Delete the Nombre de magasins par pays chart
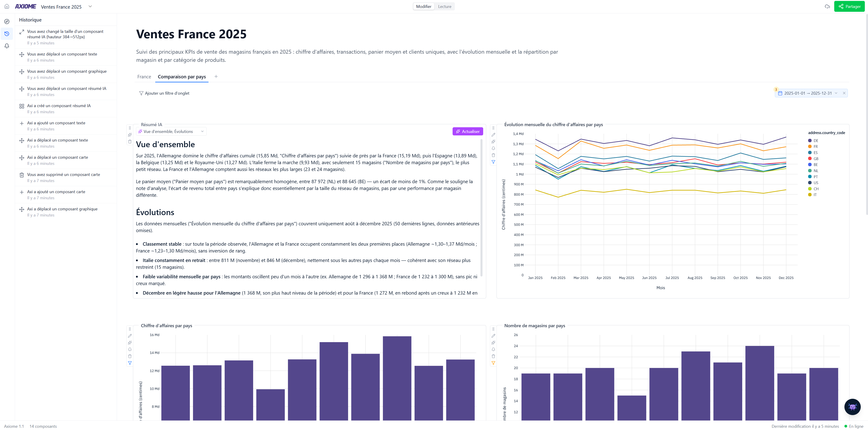 tap(493, 356)
